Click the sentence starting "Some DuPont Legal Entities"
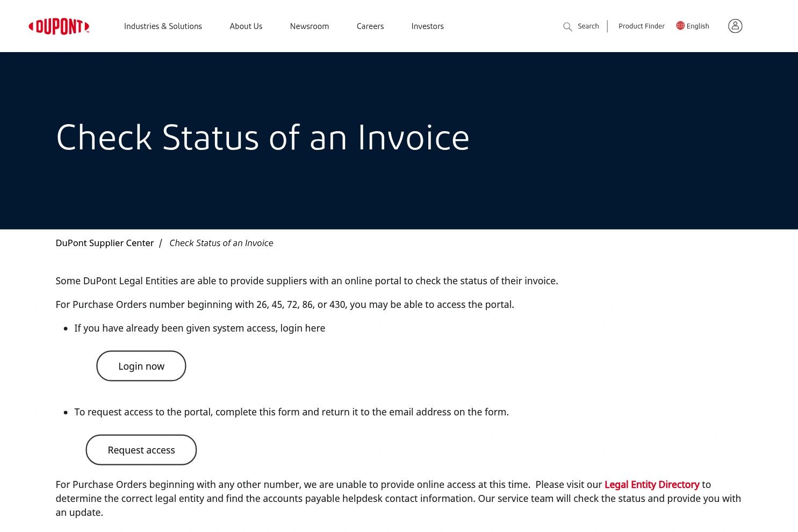Screen dimensions: 798x532 307,281
